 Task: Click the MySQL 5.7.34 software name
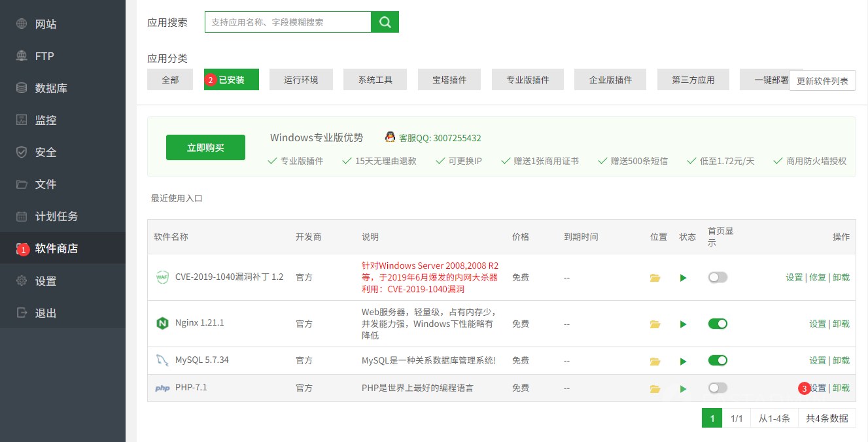click(202, 360)
